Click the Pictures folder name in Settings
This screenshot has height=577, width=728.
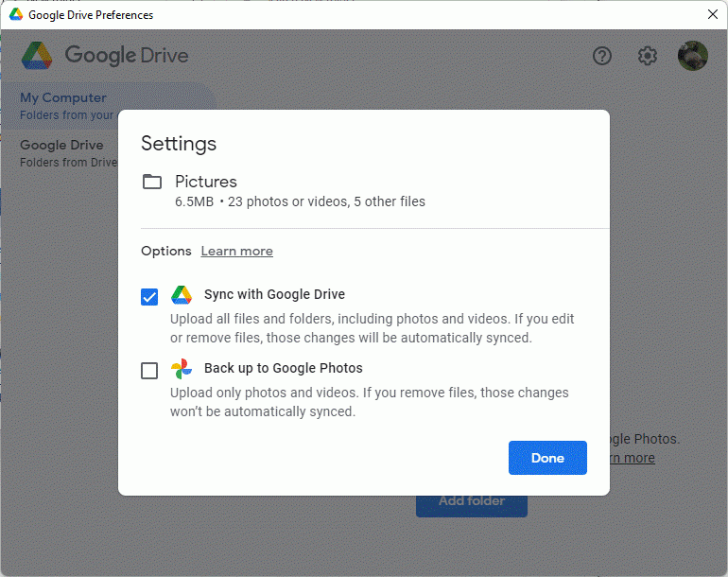click(205, 182)
